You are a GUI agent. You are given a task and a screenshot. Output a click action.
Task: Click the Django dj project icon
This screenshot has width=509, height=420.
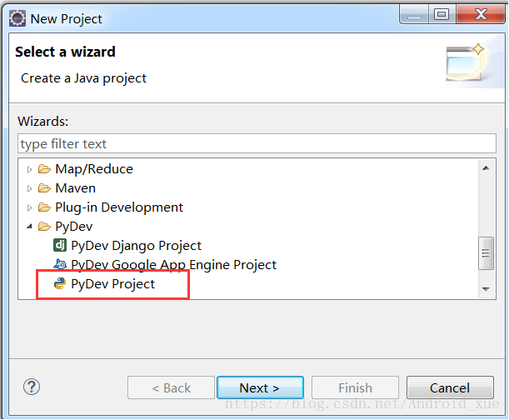[x=60, y=245]
